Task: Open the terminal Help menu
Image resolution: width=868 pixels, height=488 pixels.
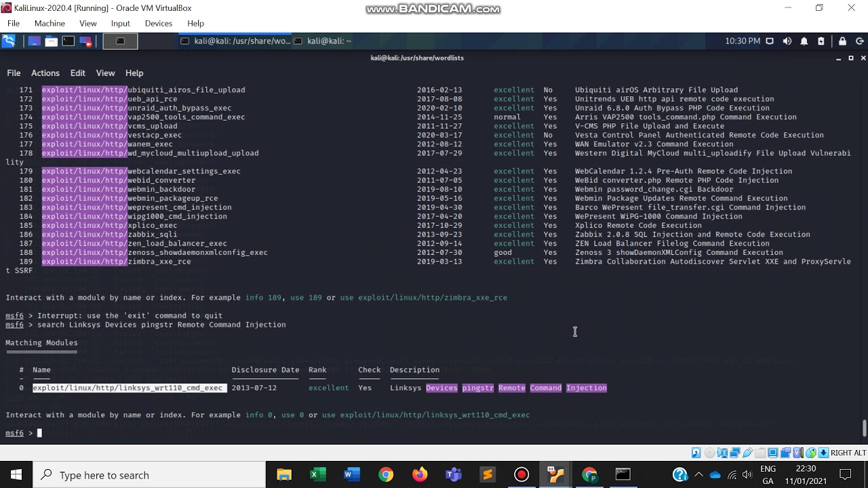Action: click(134, 73)
